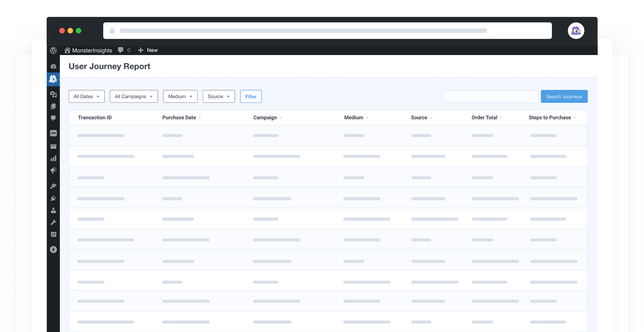
Task: Open the Medium filter dropdown
Action: coord(180,96)
